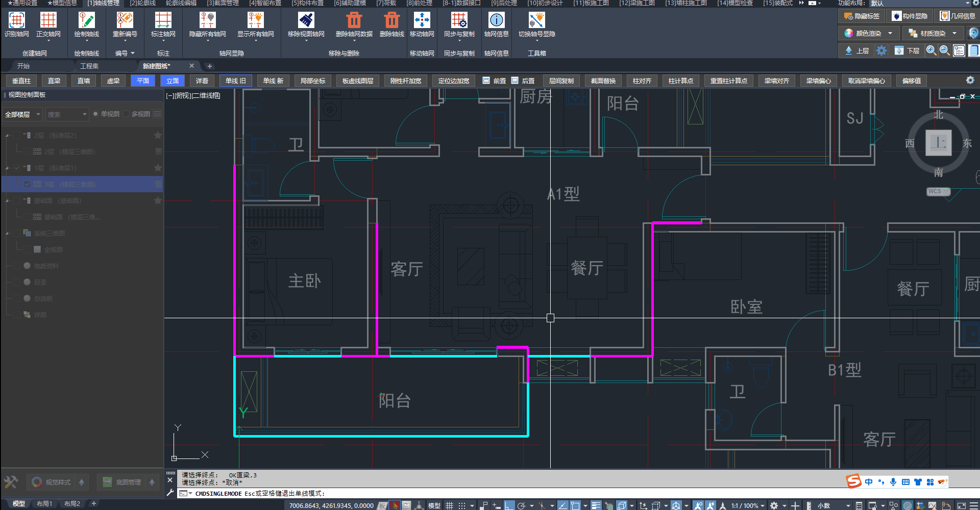
Task: Select the 绘制轴线 draw axis tool
Action: (86, 21)
